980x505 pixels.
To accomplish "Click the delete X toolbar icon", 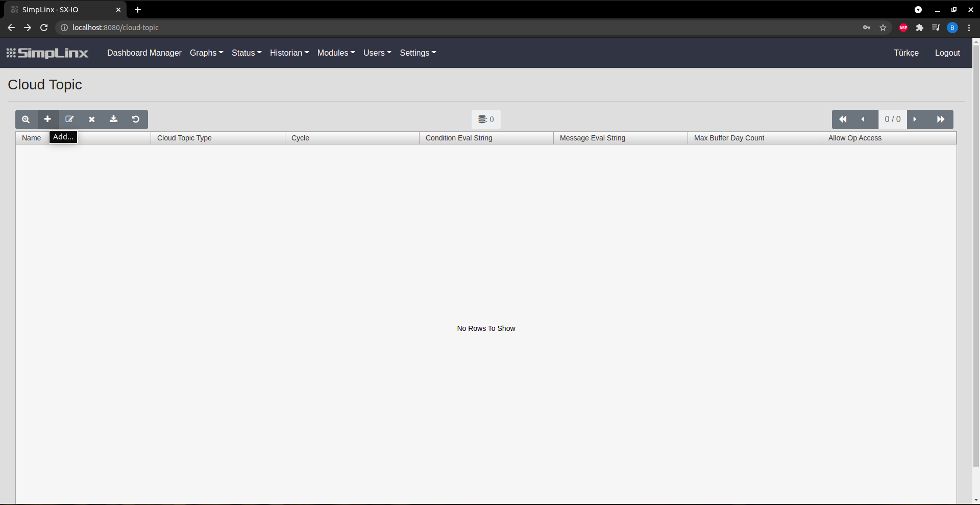I will click(92, 119).
